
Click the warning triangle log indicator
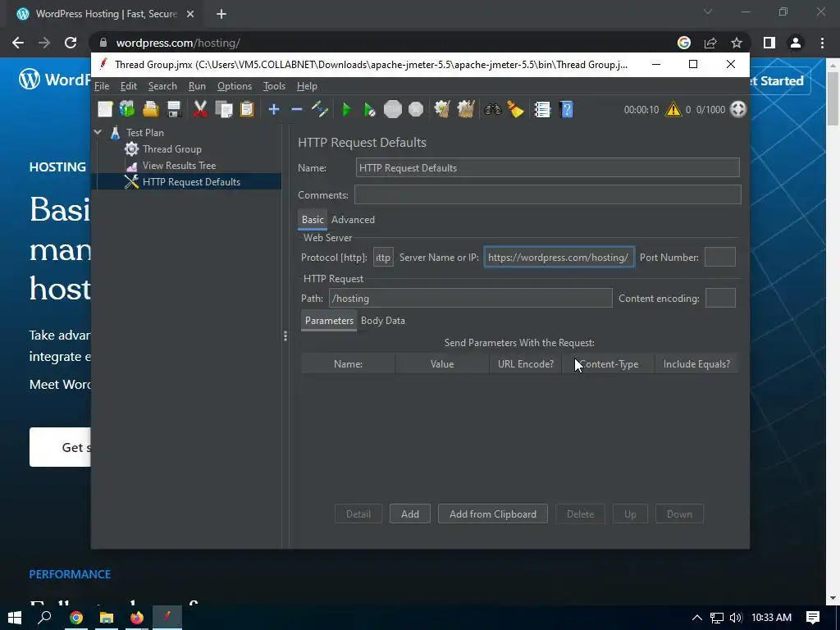pyautogui.click(x=673, y=109)
